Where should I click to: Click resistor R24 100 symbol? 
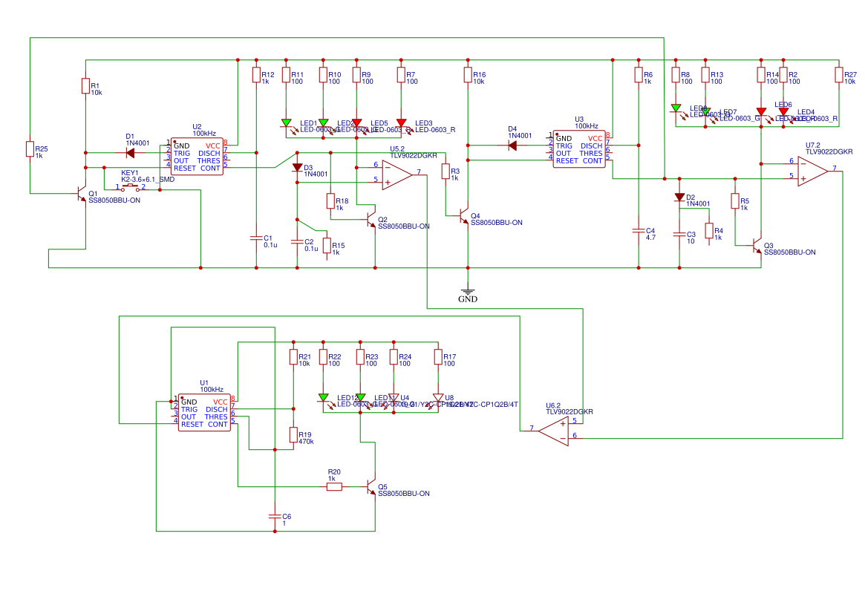click(394, 357)
